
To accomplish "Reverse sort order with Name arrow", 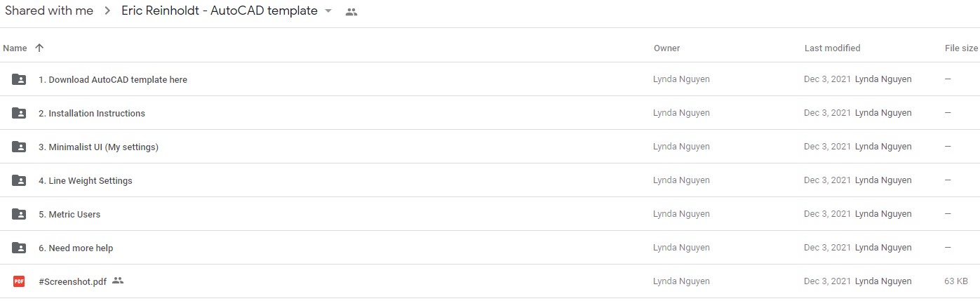I will (x=39, y=48).
